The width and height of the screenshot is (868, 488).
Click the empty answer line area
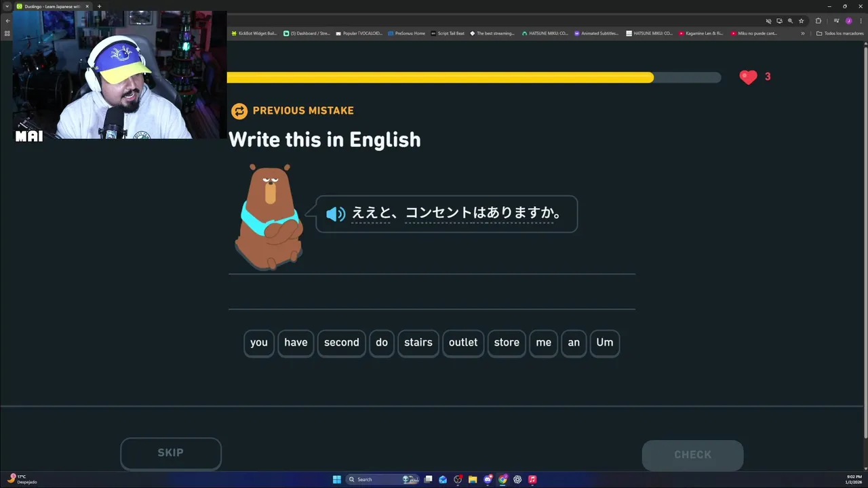click(x=432, y=292)
